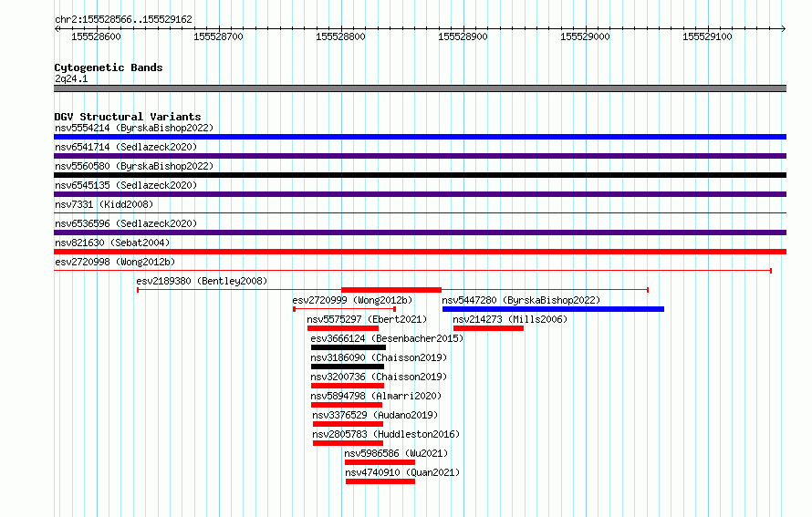Open the nsv5986586 (Wu2021) variant label

point(396,453)
